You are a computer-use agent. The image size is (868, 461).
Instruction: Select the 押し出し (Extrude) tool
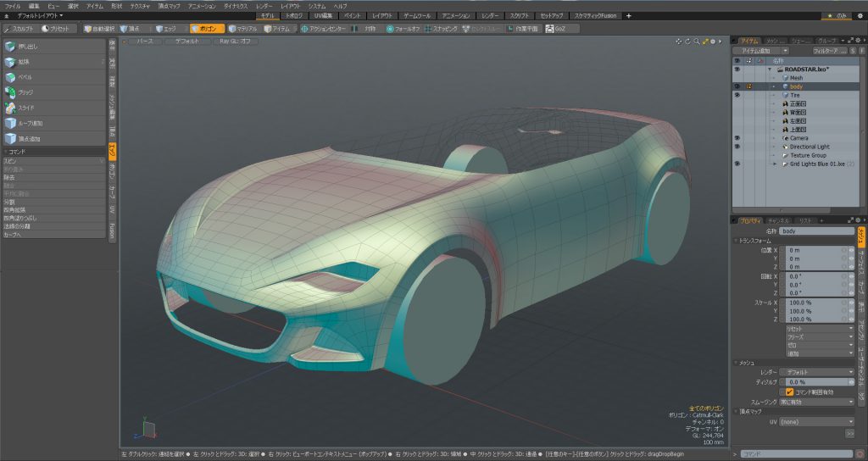point(53,47)
